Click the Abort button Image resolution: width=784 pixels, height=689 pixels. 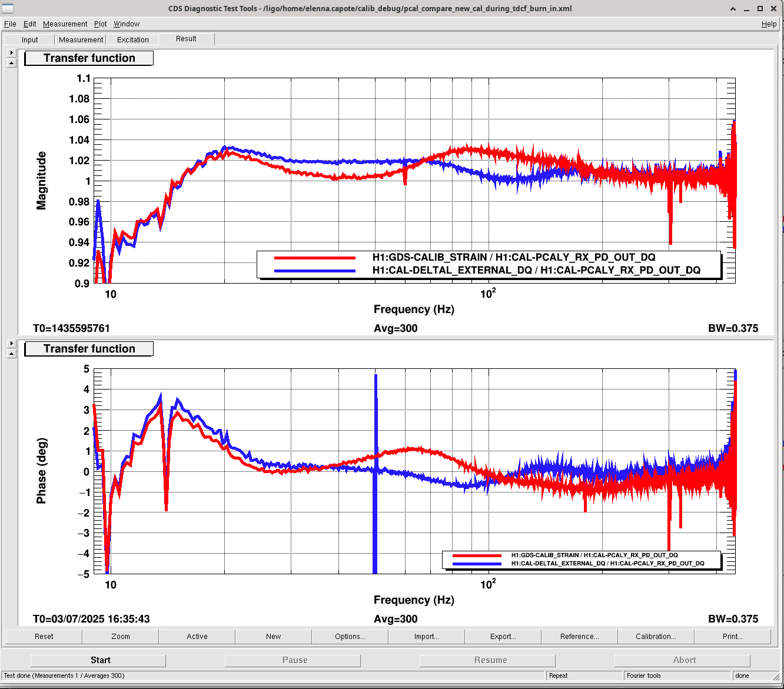682,660
